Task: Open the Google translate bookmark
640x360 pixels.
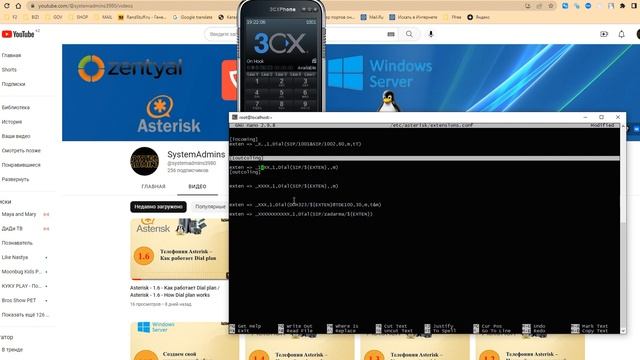Action: click(x=192, y=17)
